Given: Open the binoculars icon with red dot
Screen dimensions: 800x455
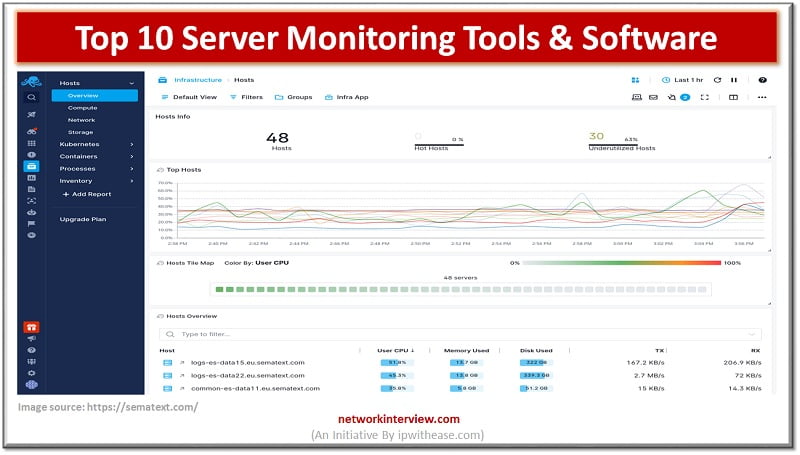Looking at the screenshot, I should [32, 131].
